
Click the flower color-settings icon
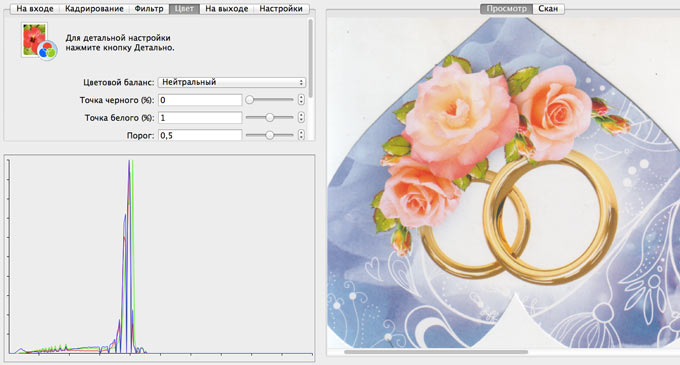pos(39,41)
